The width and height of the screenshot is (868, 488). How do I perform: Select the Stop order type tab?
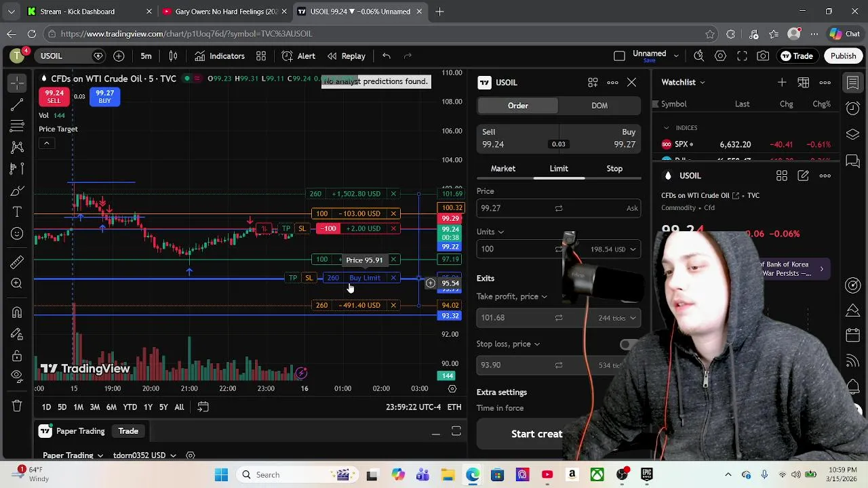[614, 169]
